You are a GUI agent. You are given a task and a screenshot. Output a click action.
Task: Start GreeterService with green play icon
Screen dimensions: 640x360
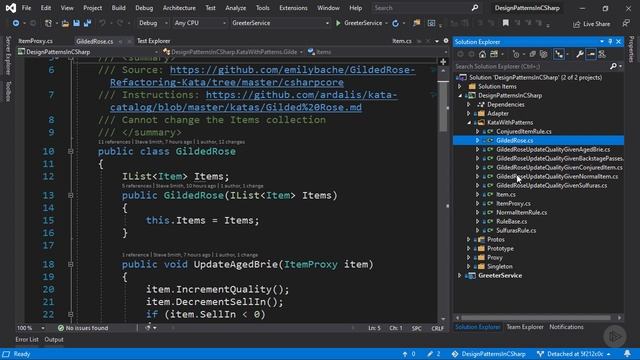coord(338,23)
